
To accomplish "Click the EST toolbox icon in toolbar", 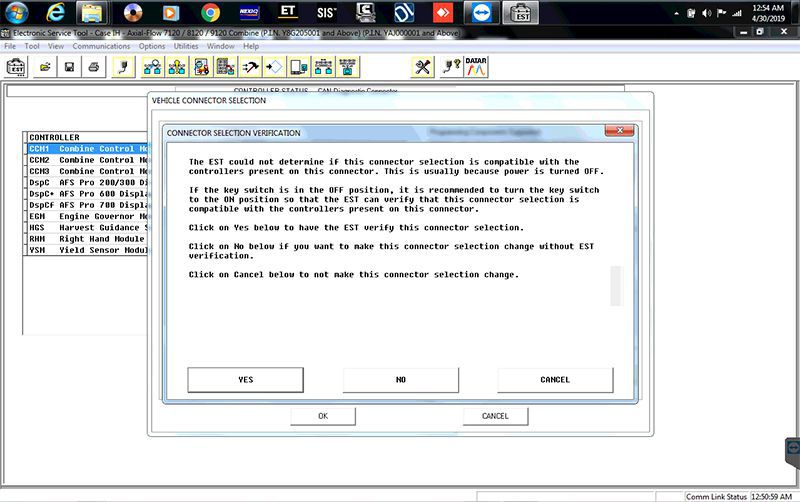I will tap(16, 67).
